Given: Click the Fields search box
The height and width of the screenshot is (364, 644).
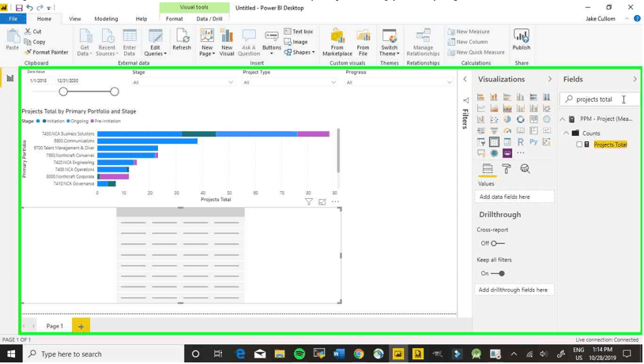Looking at the screenshot, I should [599, 99].
